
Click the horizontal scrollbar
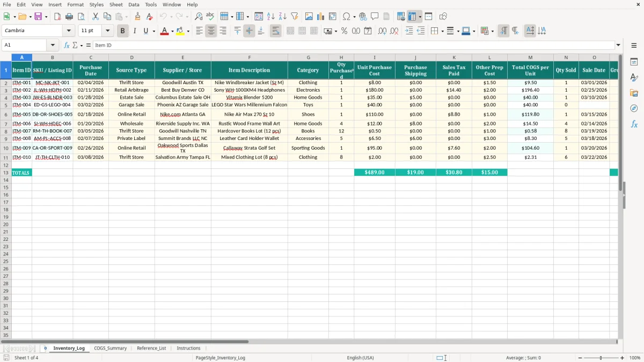tap(125, 341)
